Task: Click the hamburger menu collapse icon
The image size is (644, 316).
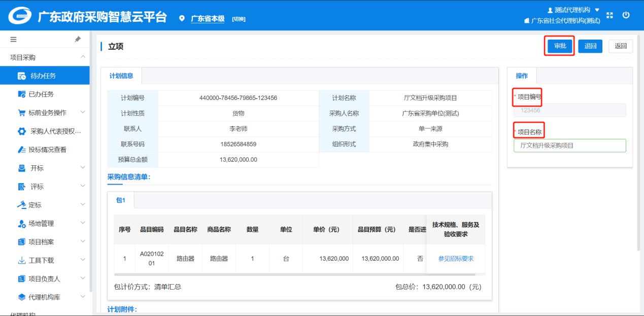Action: pos(13,39)
